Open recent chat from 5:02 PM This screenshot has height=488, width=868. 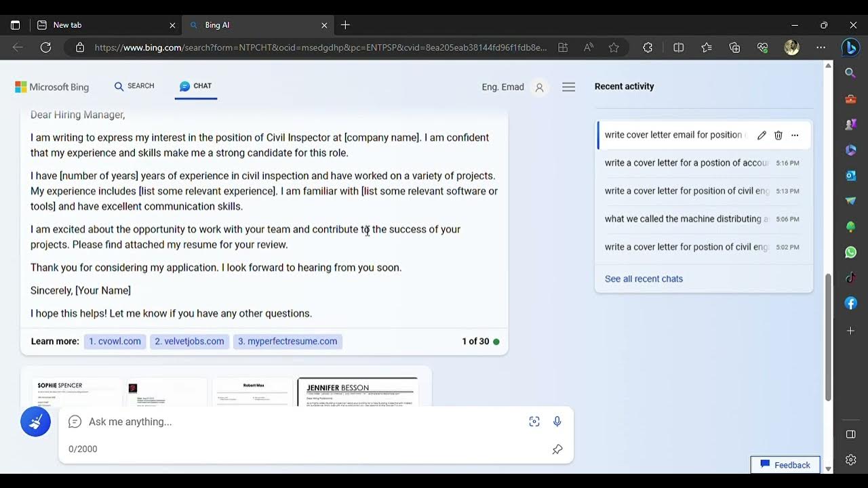[x=703, y=247]
